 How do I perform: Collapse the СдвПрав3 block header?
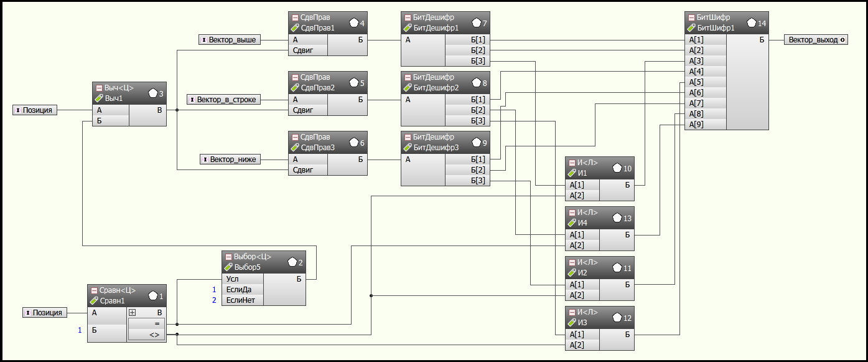click(x=295, y=137)
